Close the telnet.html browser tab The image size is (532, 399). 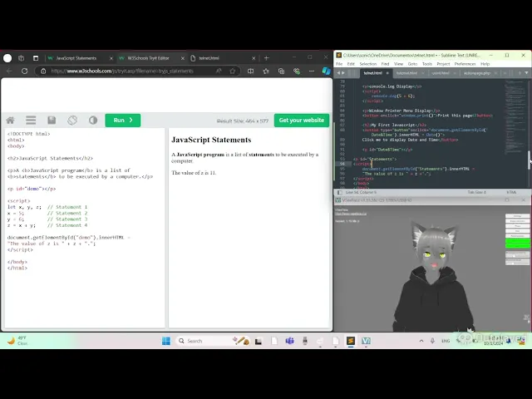tap(254, 58)
